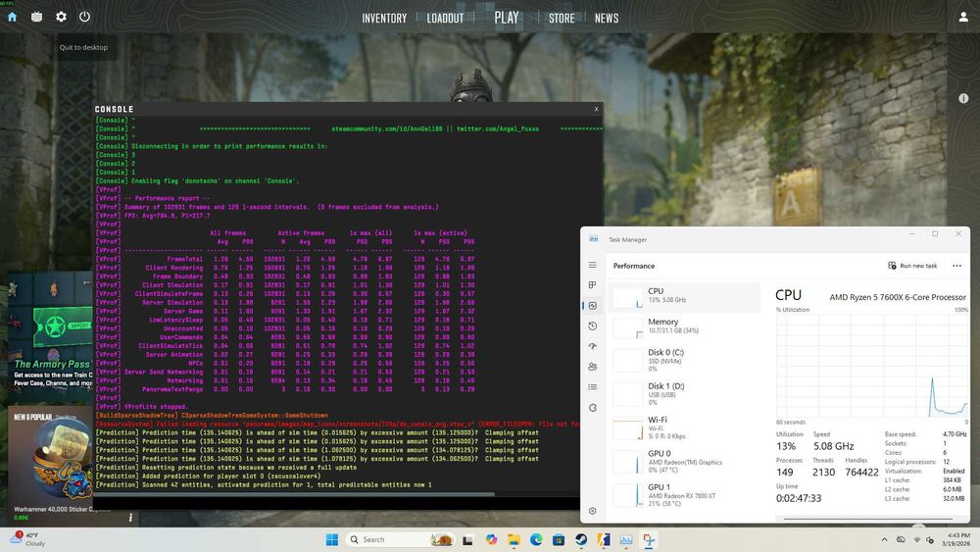This screenshot has width=980, height=552.
Task: Open the STORE tab
Action: click(562, 18)
